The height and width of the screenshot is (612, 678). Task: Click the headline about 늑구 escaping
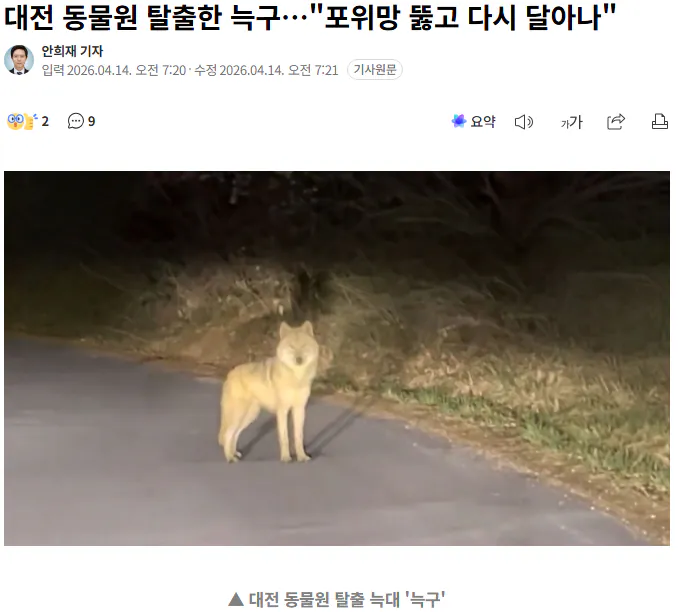click(x=310, y=18)
